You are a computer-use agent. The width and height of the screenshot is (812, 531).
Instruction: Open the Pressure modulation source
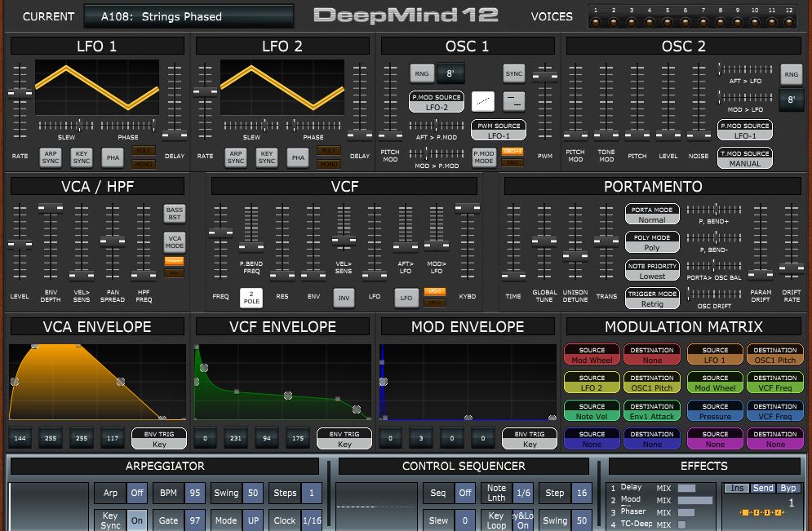(x=715, y=411)
